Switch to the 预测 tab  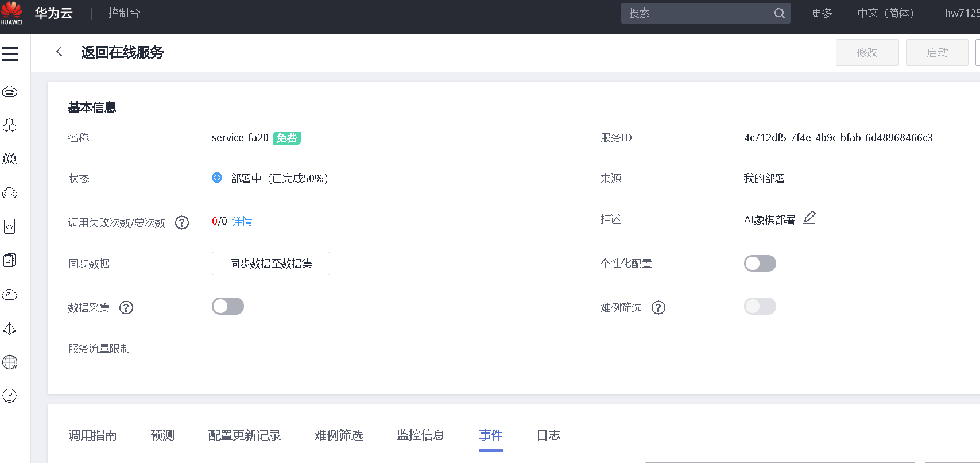[x=162, y=435]
